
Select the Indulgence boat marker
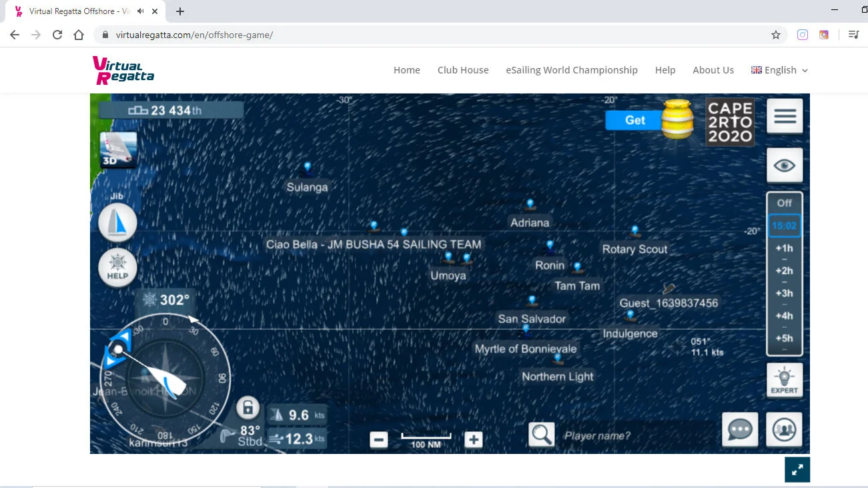pos(630,315)
